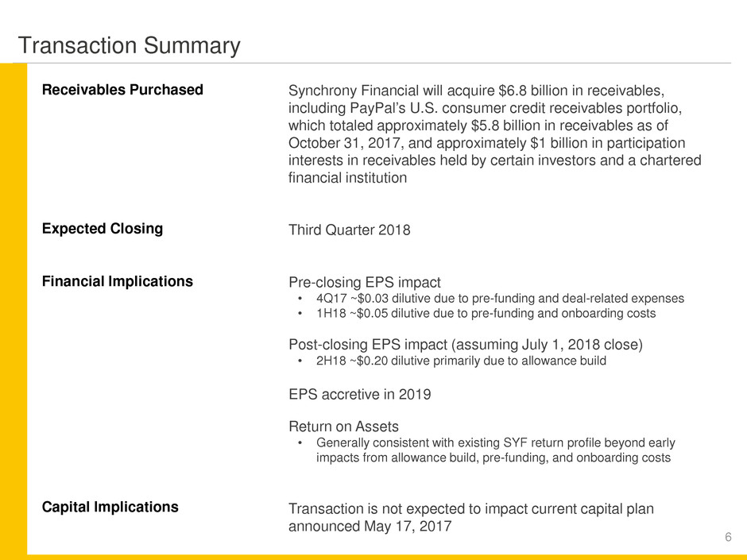Select the Receivables Purchased heading
Screen dimensions: 747x560
pyautogui.click(x=122, y=89)
